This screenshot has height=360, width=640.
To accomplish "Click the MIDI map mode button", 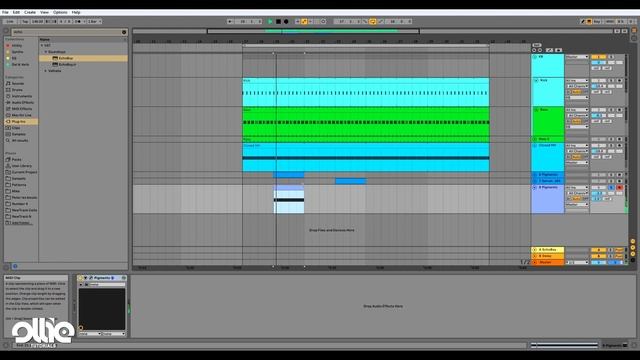I will (609, 21).
